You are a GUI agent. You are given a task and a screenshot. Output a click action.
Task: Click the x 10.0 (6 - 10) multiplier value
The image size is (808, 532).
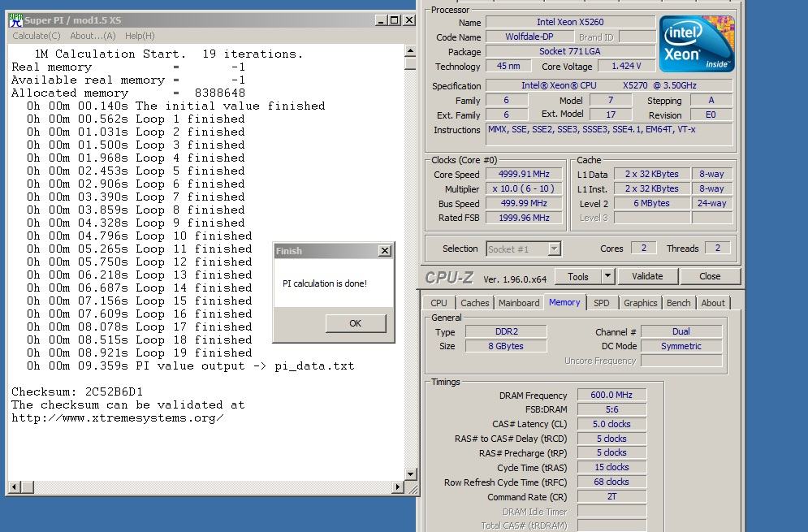pyautogui.click(x=524, y=188)
